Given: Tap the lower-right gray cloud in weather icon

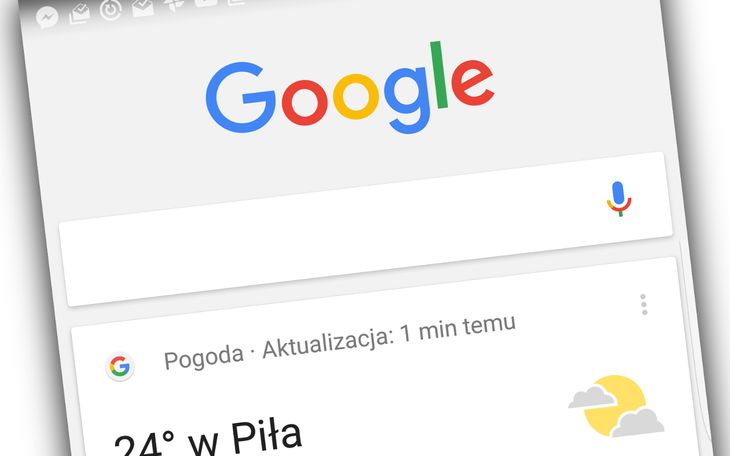Looking at the screenshot, I should 638,423.
